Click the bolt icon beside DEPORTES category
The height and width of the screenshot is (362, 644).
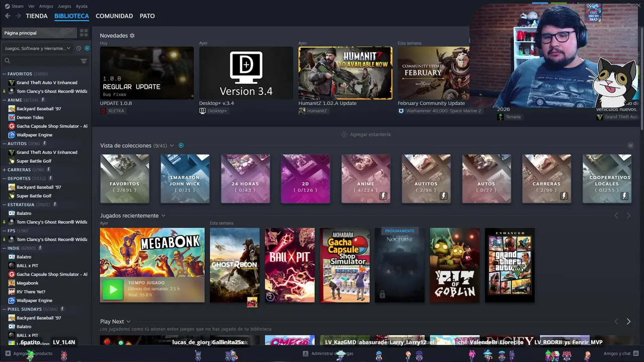click(50, 178)
